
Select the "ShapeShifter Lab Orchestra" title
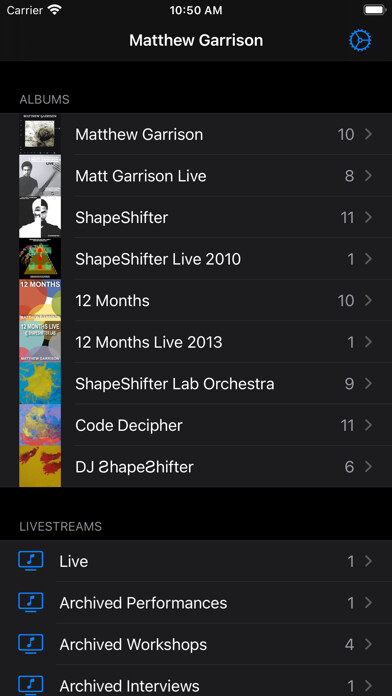point(174,384)
